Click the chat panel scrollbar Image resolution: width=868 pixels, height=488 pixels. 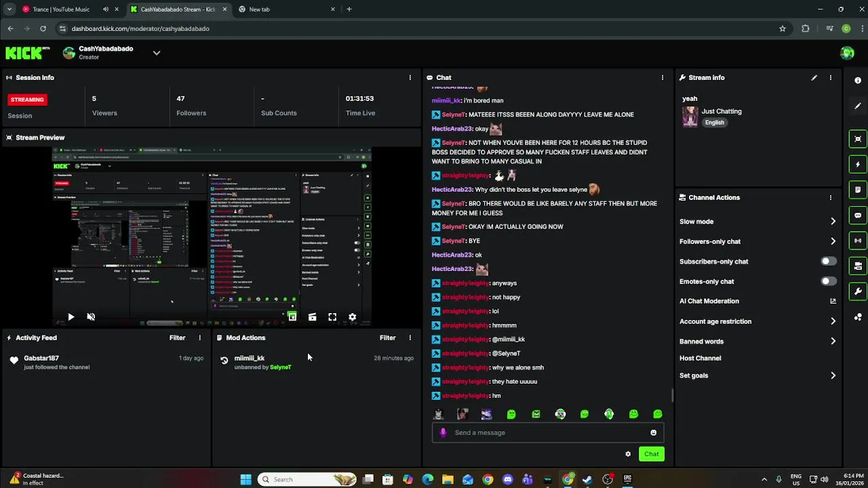[672, 395]
